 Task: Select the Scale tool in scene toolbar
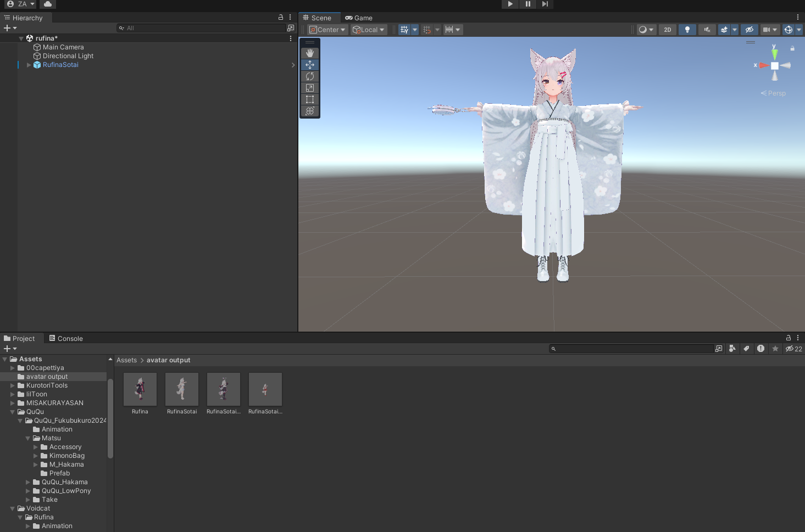[310, 88]
